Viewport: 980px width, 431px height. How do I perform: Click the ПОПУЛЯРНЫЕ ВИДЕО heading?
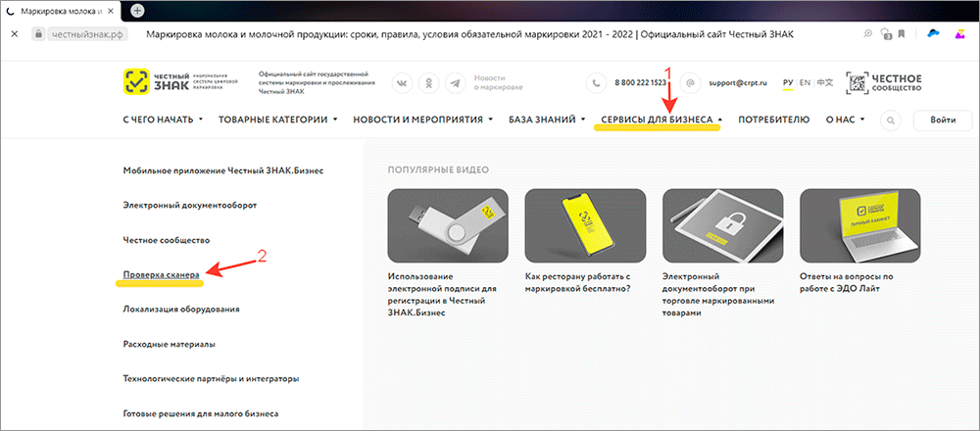(x=438, y=169)
